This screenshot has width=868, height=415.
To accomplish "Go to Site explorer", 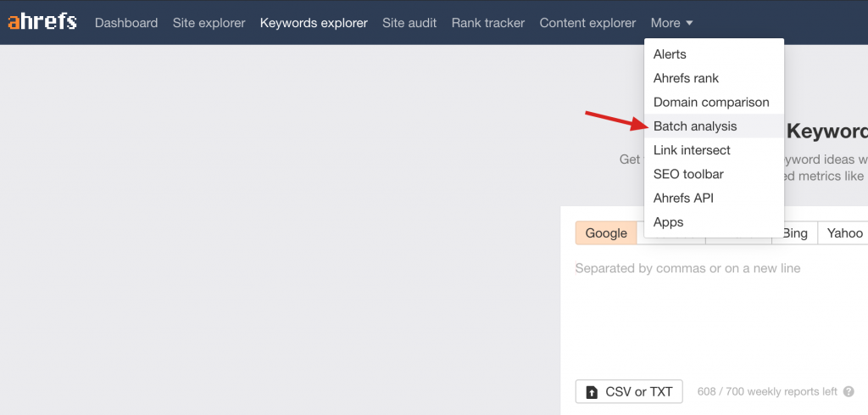I will (x=209, y=23).
